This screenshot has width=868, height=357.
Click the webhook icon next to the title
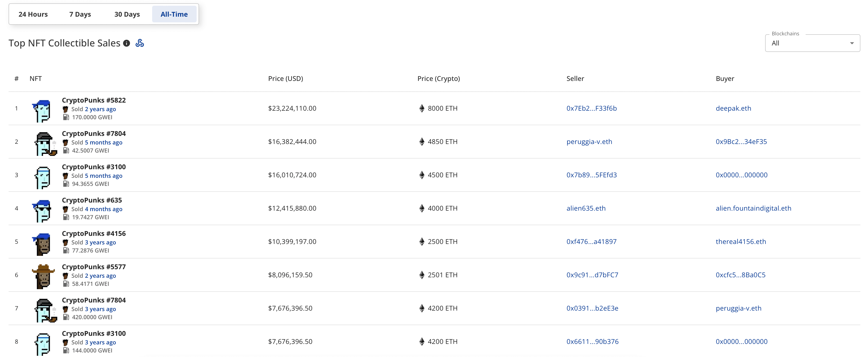coord(140,43)
